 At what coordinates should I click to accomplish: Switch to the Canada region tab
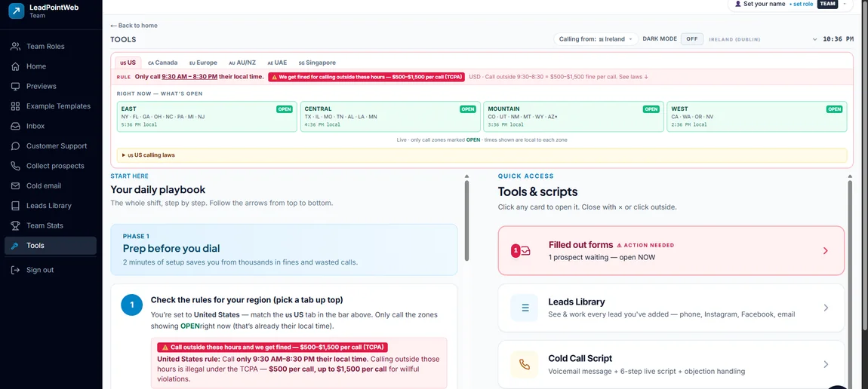163,63
